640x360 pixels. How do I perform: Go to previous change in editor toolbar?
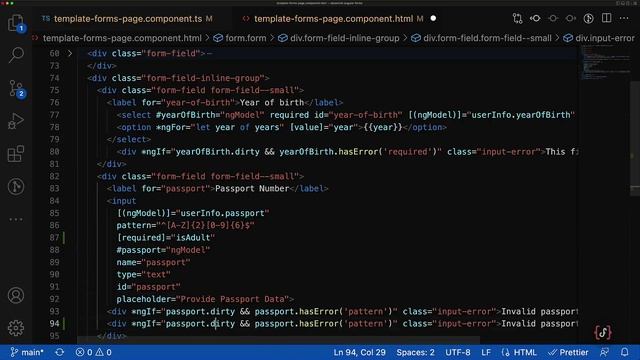535,18
